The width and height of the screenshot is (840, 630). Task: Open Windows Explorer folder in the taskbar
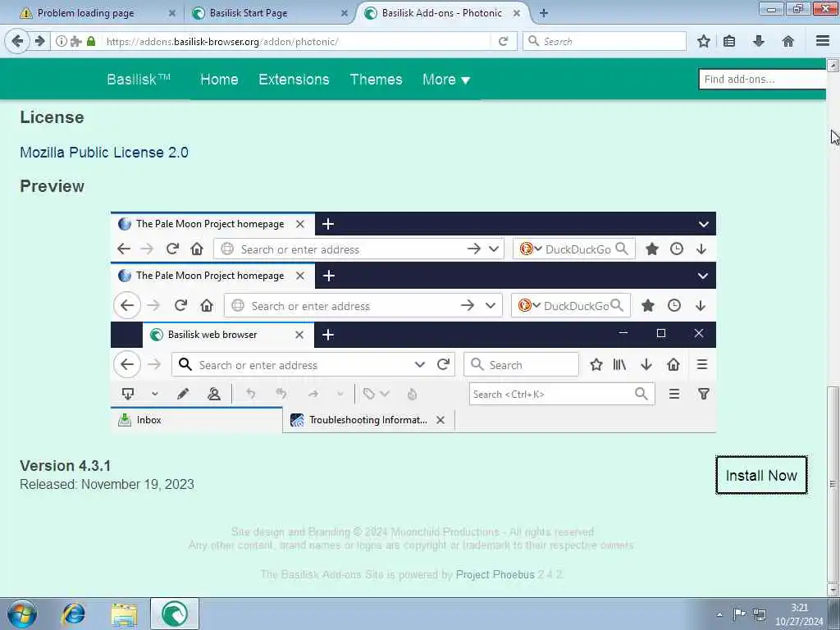[125, 614]
